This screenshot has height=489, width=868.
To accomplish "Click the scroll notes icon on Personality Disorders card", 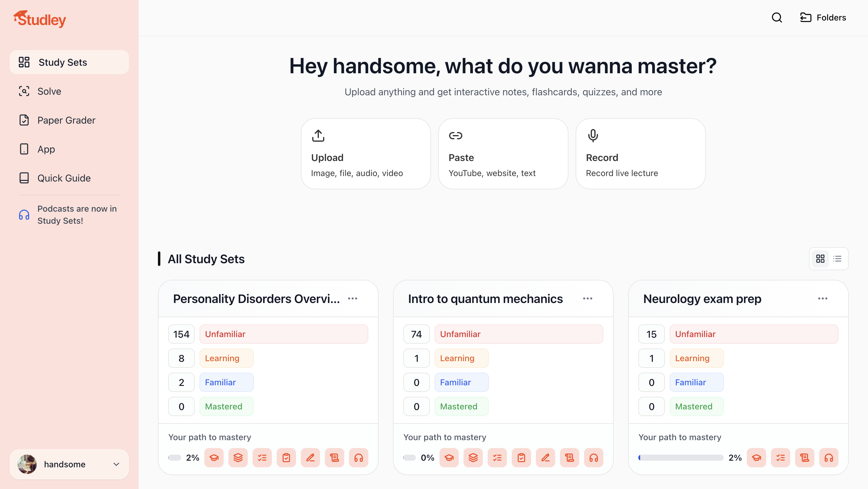I will [x=334, y=457].
